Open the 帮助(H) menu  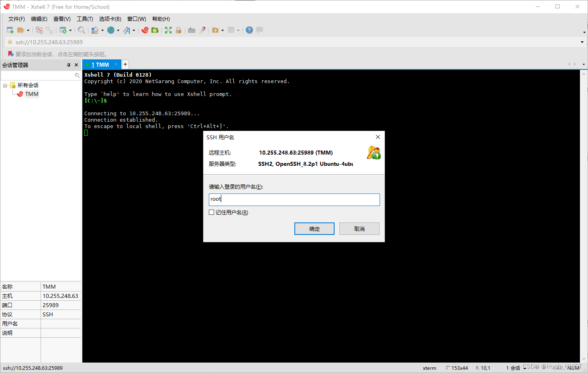[x=161, y=19]
